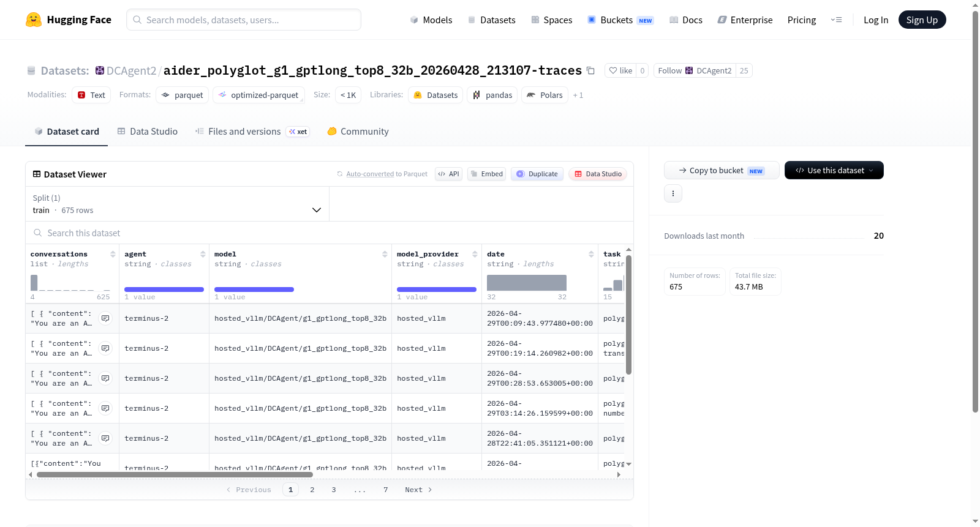Go to page 2 of the table
980x527 pixels.
[x=312, y=490]
